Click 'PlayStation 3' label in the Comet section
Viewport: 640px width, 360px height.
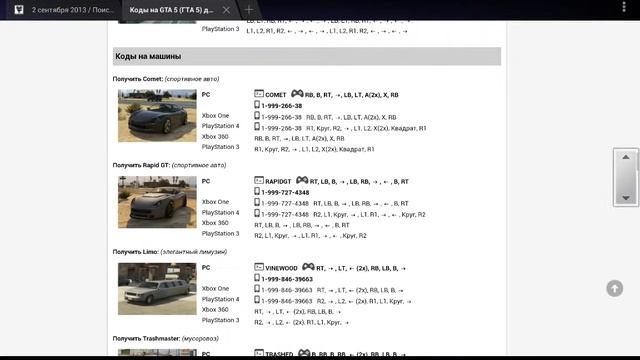[x=220, y=147]
